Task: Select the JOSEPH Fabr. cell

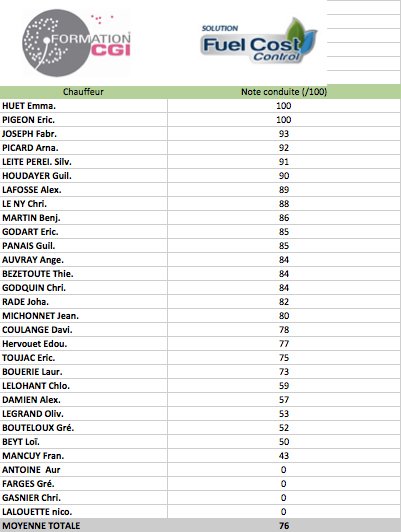Action: pos(83,134)
